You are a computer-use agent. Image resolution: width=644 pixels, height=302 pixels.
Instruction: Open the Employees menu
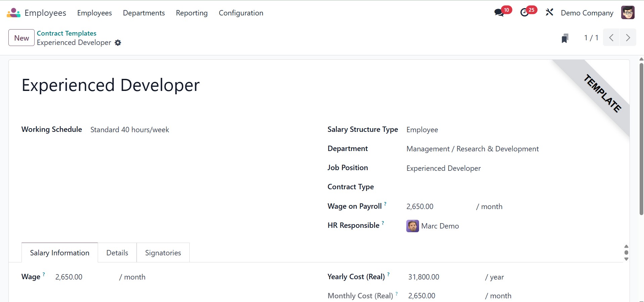(94, 13)
